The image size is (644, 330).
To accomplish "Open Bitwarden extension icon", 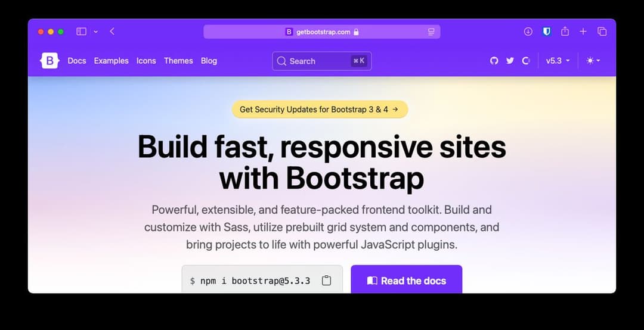I will point(547,32).
